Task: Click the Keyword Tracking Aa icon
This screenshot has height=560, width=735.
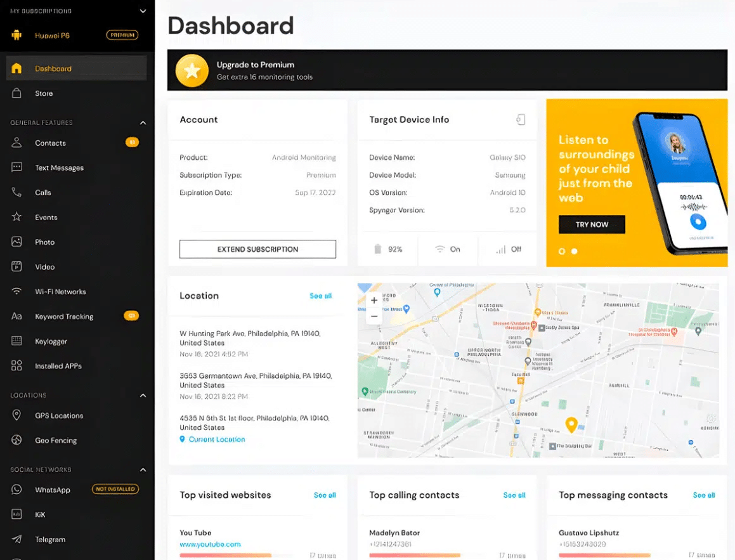Action: 16,316
